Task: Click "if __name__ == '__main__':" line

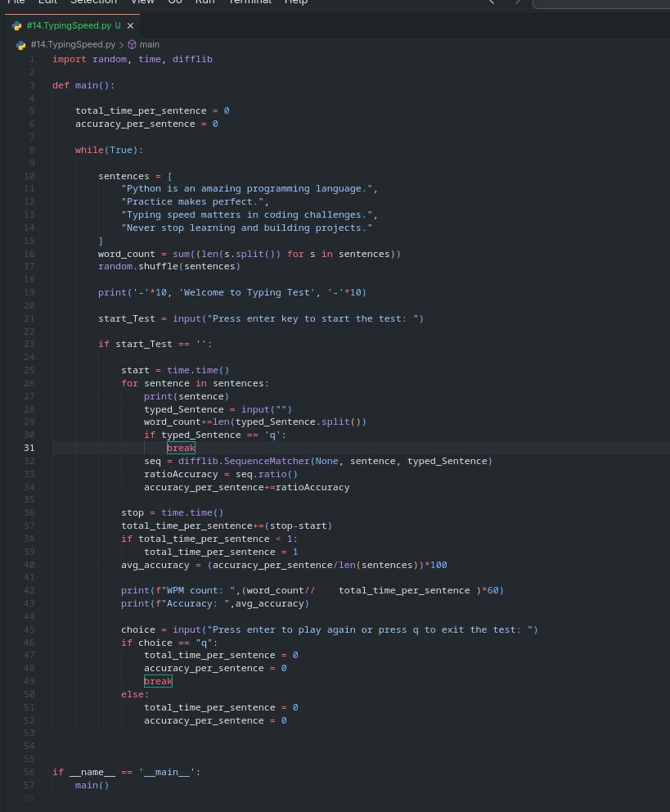Action: pos(126,772)
